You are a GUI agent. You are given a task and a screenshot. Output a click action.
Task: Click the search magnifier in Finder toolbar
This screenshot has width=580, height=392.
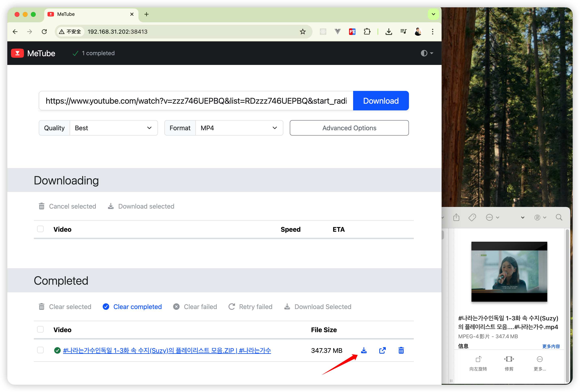point(559,217)
